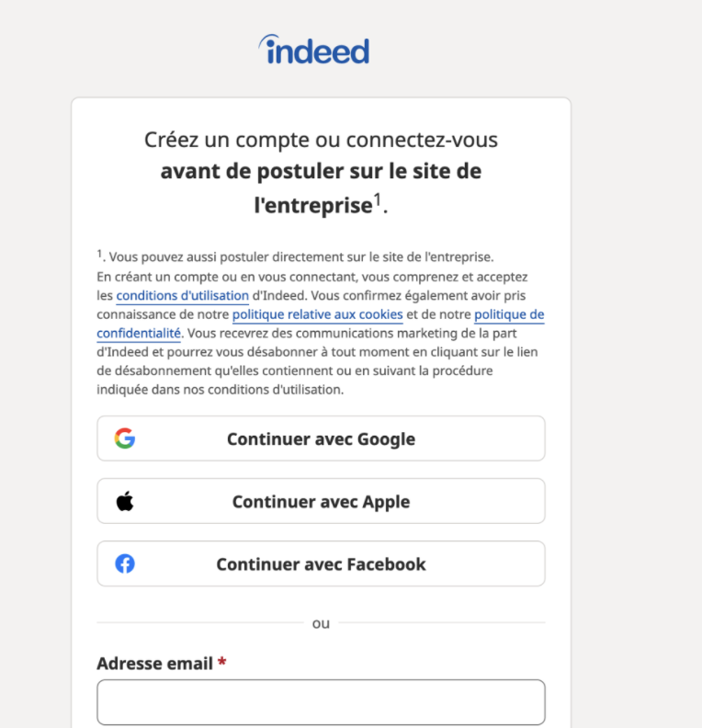Viewport: 702px width, 728px height.
Task: Select "Continuer avec Facebook" button text
Action: (321, 564)
